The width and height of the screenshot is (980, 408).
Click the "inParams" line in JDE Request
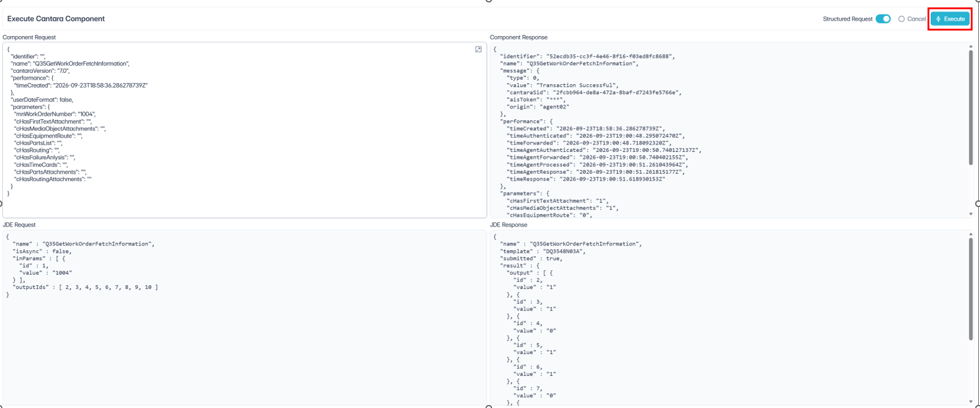(x=39, y=259)
